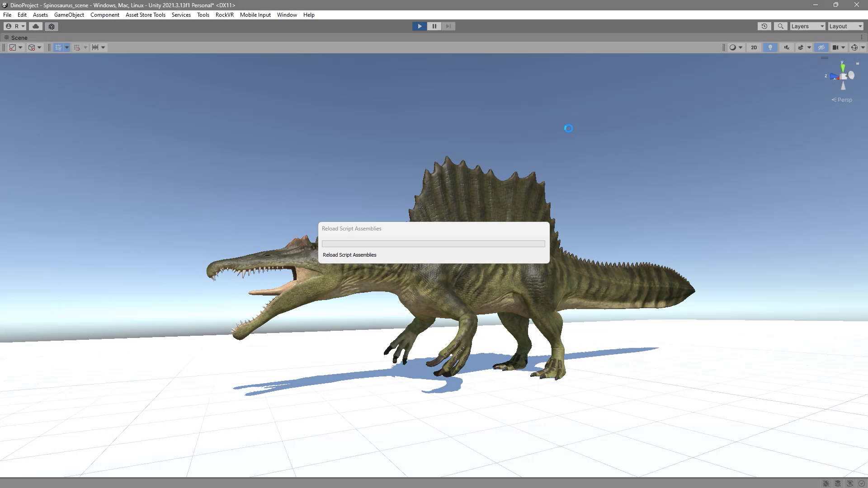The image size is (868, 488).
Task: Open the Plastic SCM version control button
Action: [x=52, y=26]
